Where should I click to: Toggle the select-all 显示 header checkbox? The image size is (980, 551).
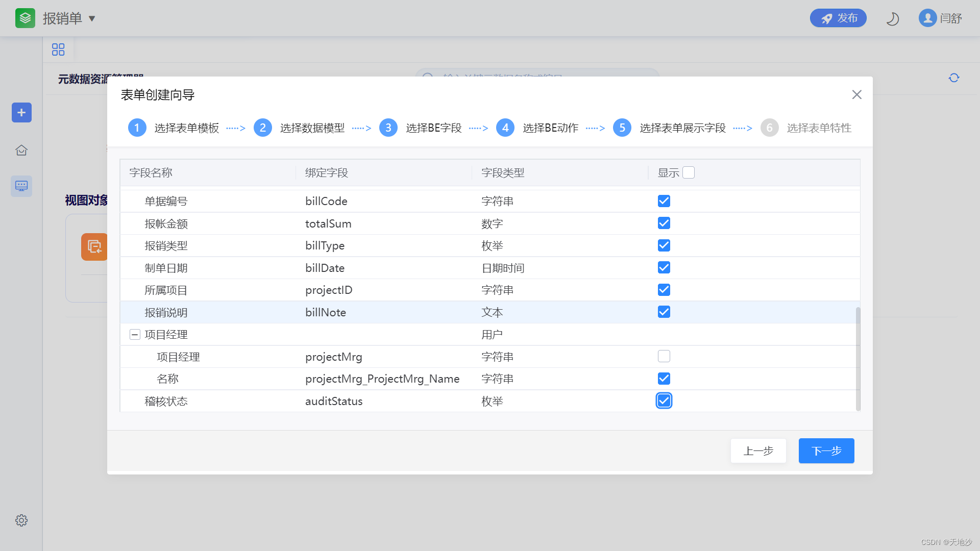coord(688,173)
